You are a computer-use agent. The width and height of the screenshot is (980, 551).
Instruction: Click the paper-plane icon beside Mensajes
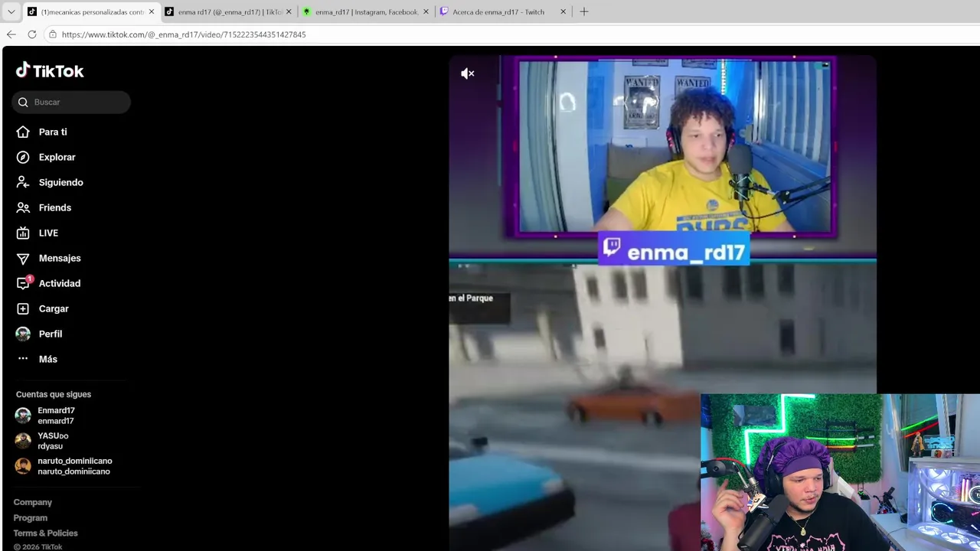tap(23, 258)
